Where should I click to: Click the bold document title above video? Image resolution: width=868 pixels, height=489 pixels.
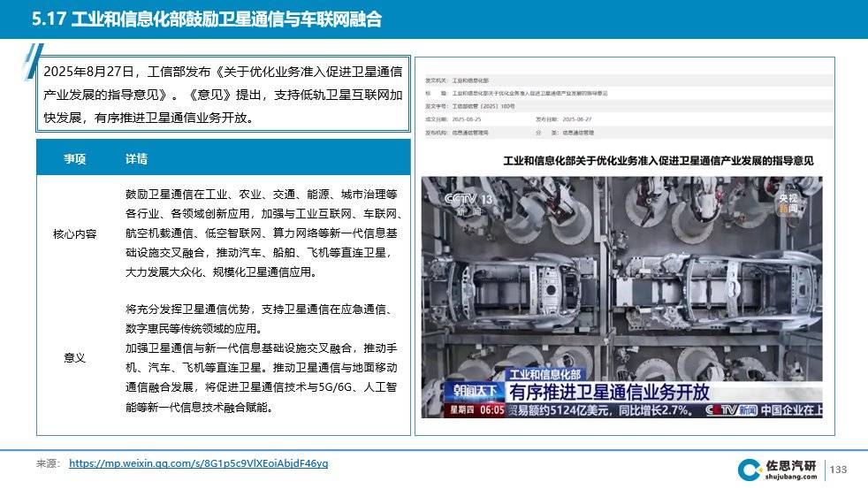(x=658, y=162)
